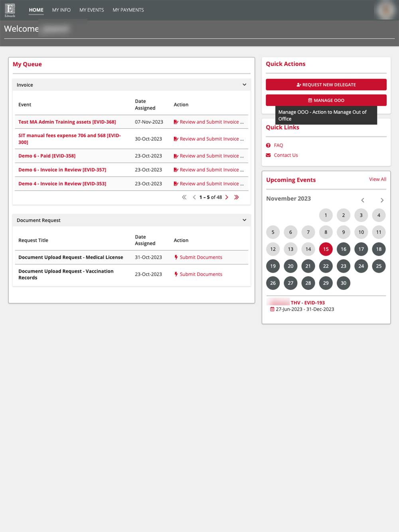Screen dimensions: 399x532
Task: Review and Submit Invoice for EVID-368
Action: [209, 122]
